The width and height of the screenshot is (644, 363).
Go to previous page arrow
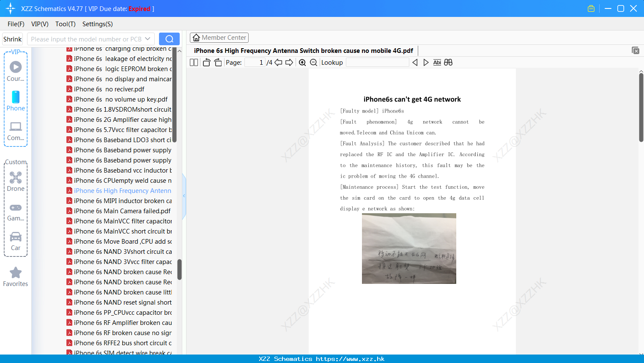click(x=278, y=62)
